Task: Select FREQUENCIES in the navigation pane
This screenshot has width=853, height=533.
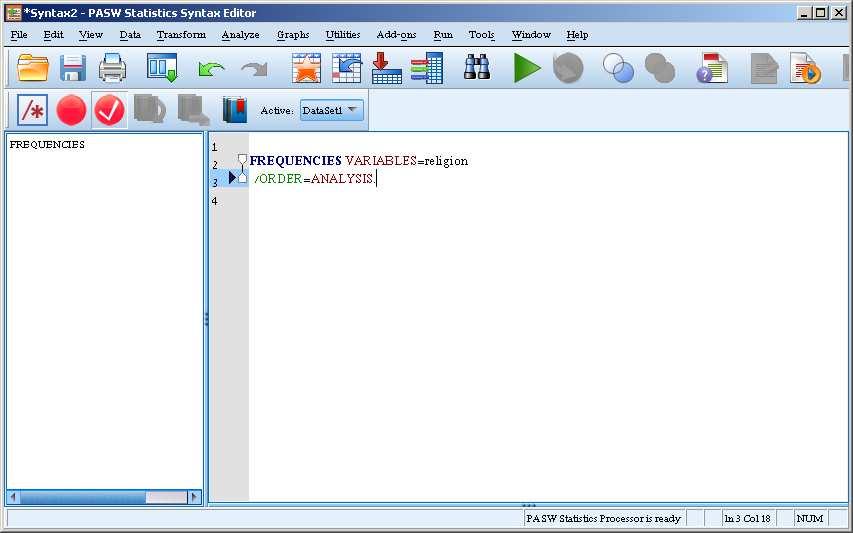Action: [x=47, y=145]
